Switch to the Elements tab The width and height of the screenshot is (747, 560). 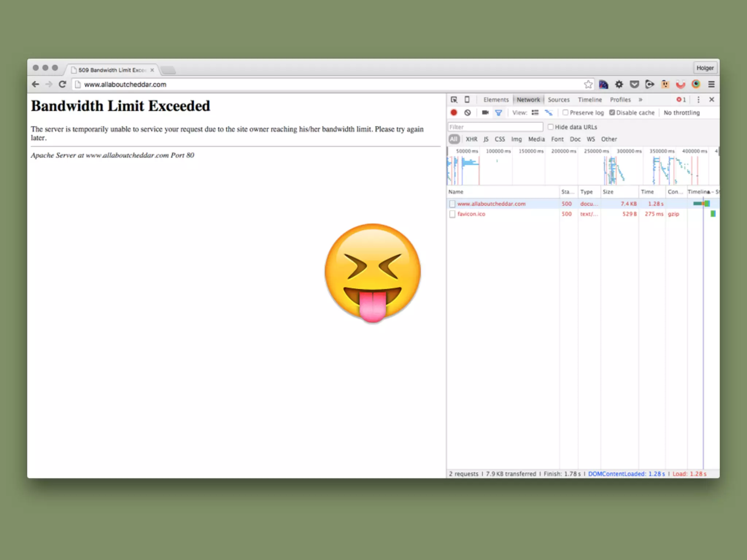(496, 100)
